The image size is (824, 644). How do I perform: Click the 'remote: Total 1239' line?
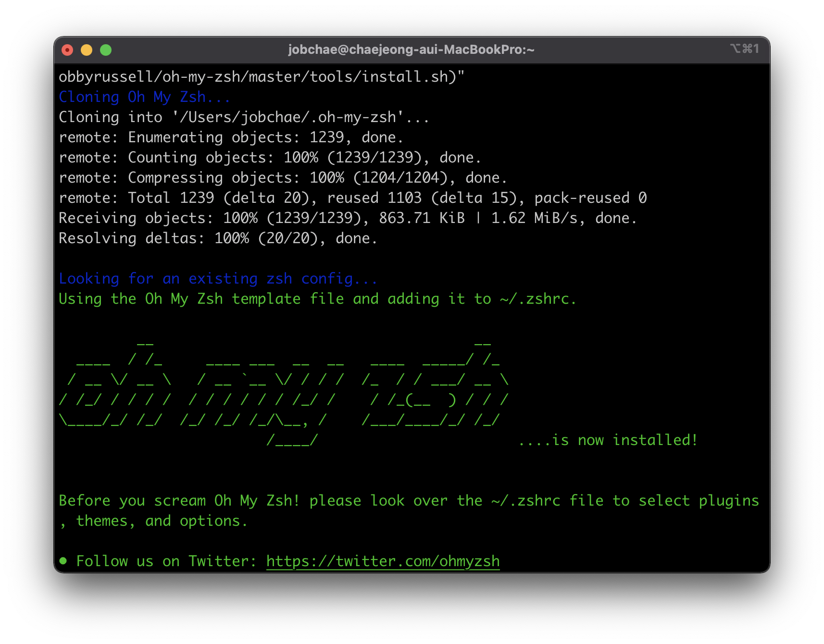pyautogui.click(x=353, y=198)
